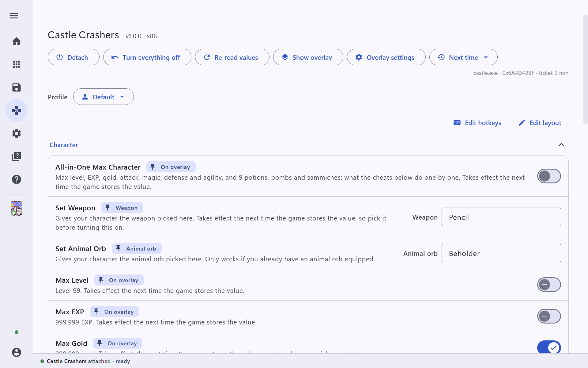This screenshot has width=588, height=368.
Task: Click Edit layout link
Action: tap(540, 123)
